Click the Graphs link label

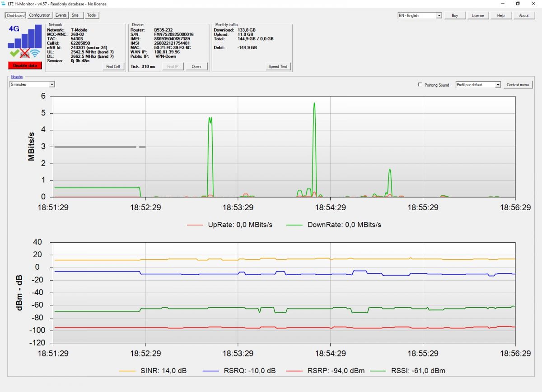17,77
